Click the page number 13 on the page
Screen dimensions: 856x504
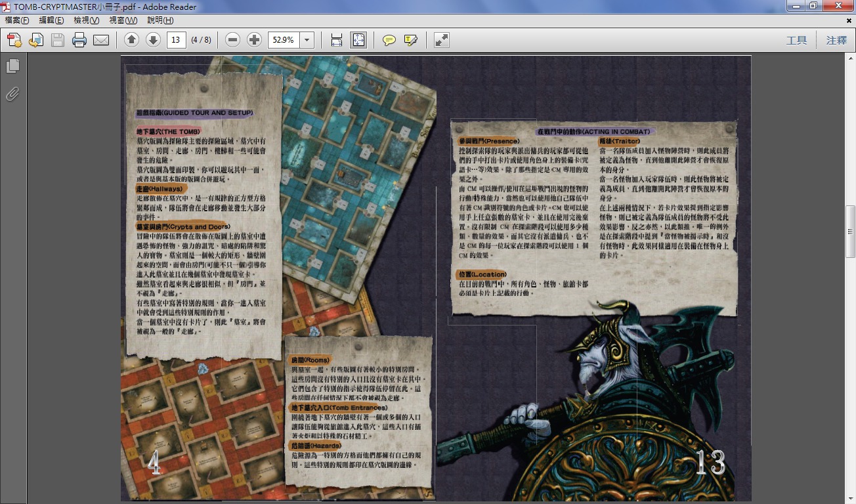[710, 463]
